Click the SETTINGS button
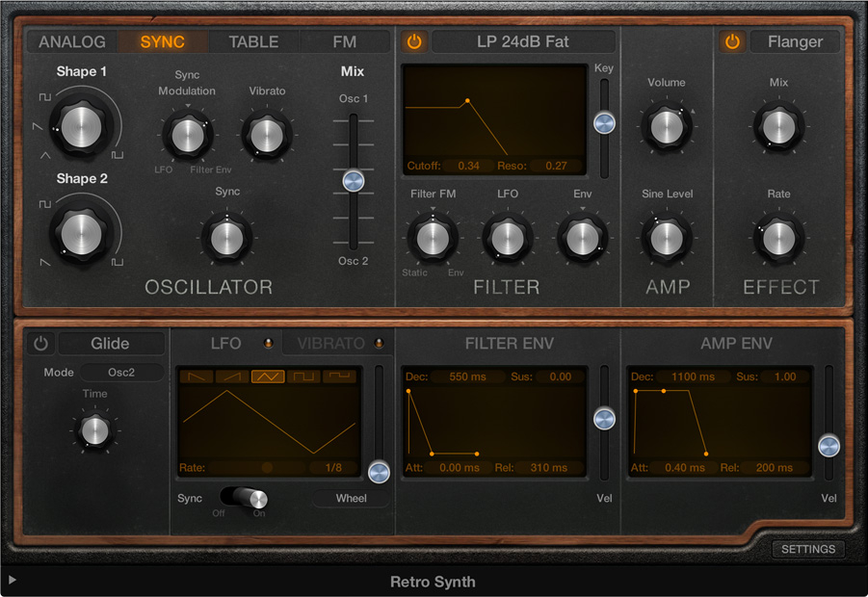This screenshot has width=868, height=597. (807, 549)
